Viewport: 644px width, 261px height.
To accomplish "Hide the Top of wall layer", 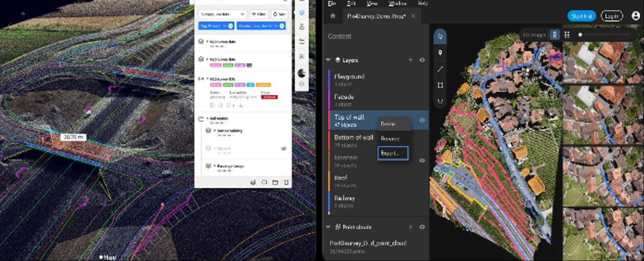I will 422,120.
